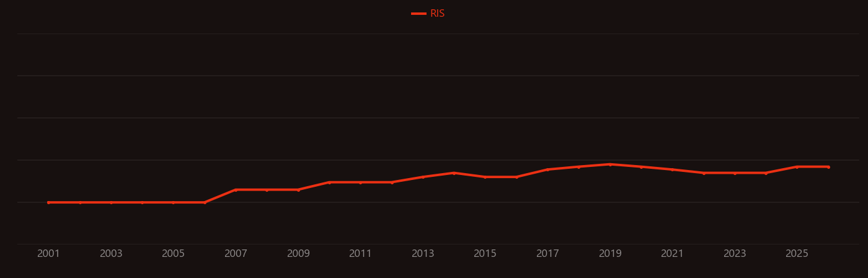The width and height of the screenshot is (868, 278).
Task: Click the 2007 x-axis label
Action: coord(236,254)
